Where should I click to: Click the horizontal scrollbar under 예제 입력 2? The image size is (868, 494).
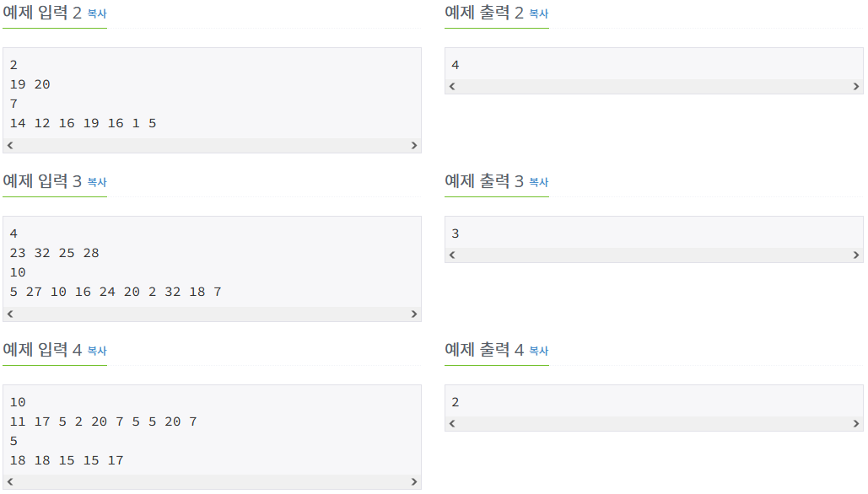pos(211,145)
